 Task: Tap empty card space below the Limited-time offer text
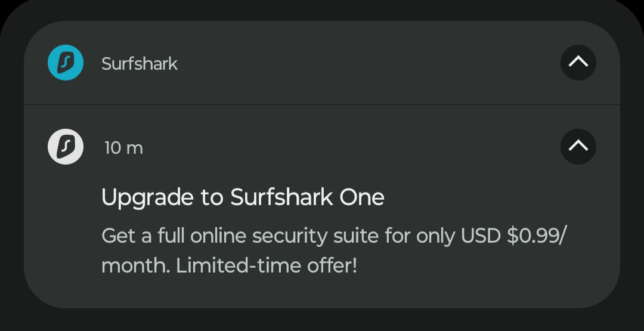coord(321,292)
